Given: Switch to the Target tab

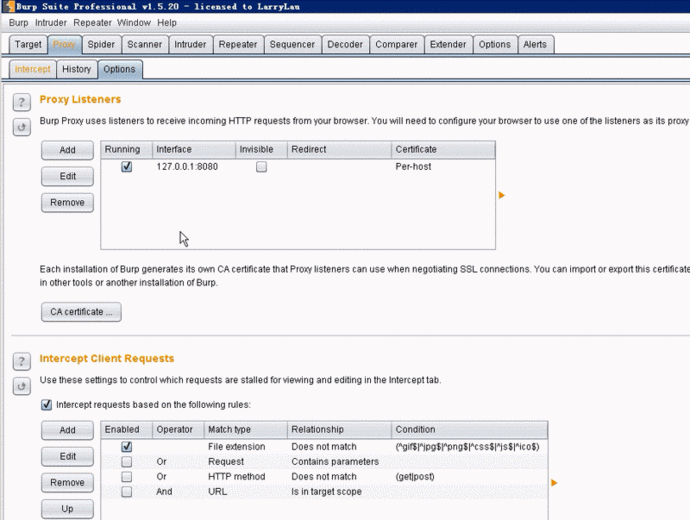Looking at the screenshot, I should pyautogui.click(x=28, y=44).
